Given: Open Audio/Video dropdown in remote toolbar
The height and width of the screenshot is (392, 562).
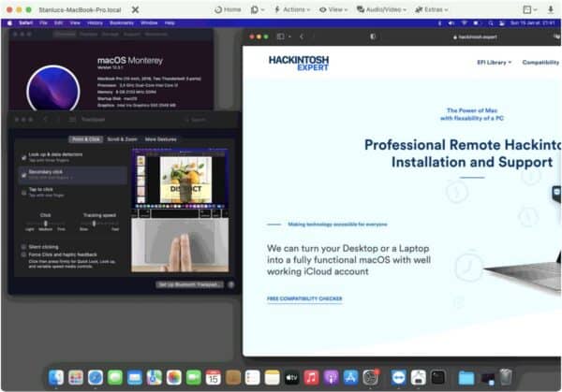Looking at the screenshot, I should pyautogui.click(x=381, y=9).
